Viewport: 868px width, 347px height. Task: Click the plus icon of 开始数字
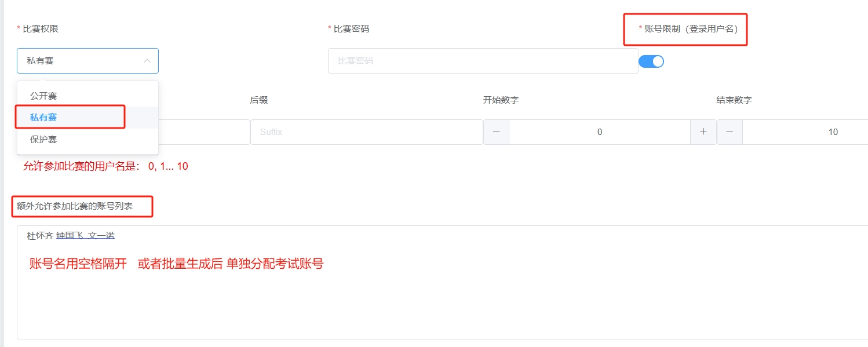pyautogui.click(x=703, y=132)
